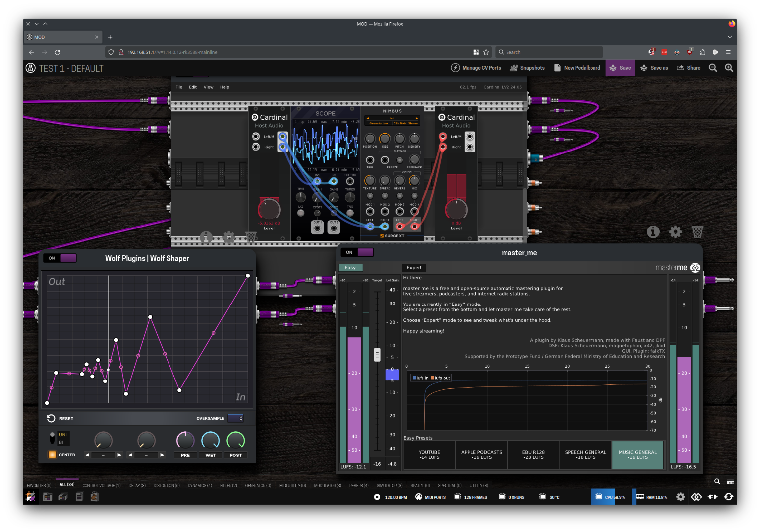Open plugin search magnifier in plugin bar
Viewport: 760px width, 532px height.
click(x=717, y=481)
